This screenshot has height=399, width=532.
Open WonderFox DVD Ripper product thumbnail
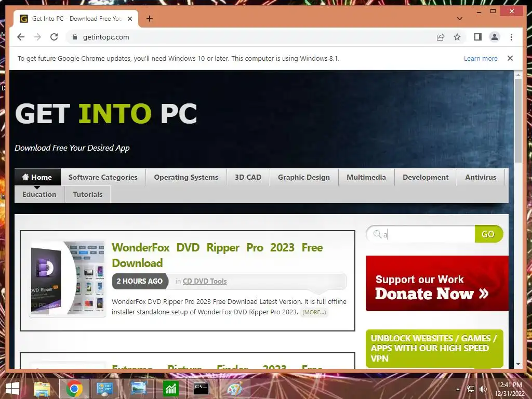coord(68,278)
